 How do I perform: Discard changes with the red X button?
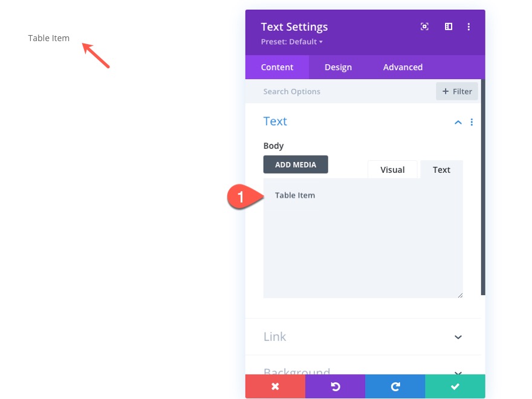click(x=275, y=386)
